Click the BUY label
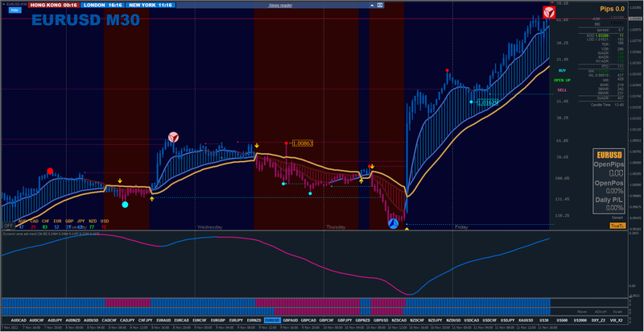This screenshot has height=332, width=644. (562, 71)
